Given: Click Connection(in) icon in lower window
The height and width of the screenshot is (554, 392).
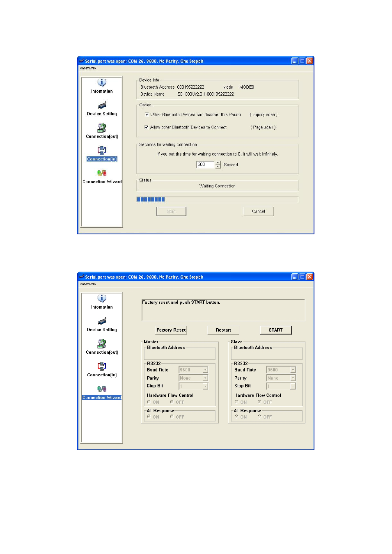Looking at the screenshot, I should pyautogui.click(x=102, y=366).
